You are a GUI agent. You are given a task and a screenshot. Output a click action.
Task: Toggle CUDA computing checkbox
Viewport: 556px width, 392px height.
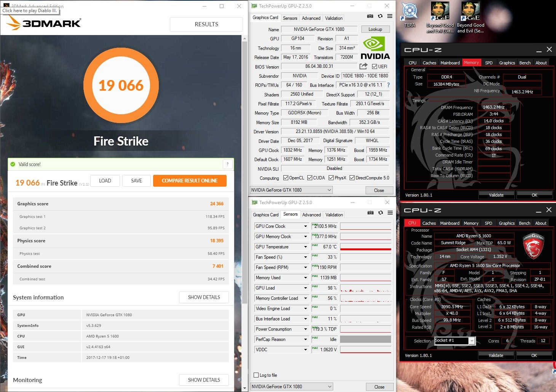[x=310, y=178]
